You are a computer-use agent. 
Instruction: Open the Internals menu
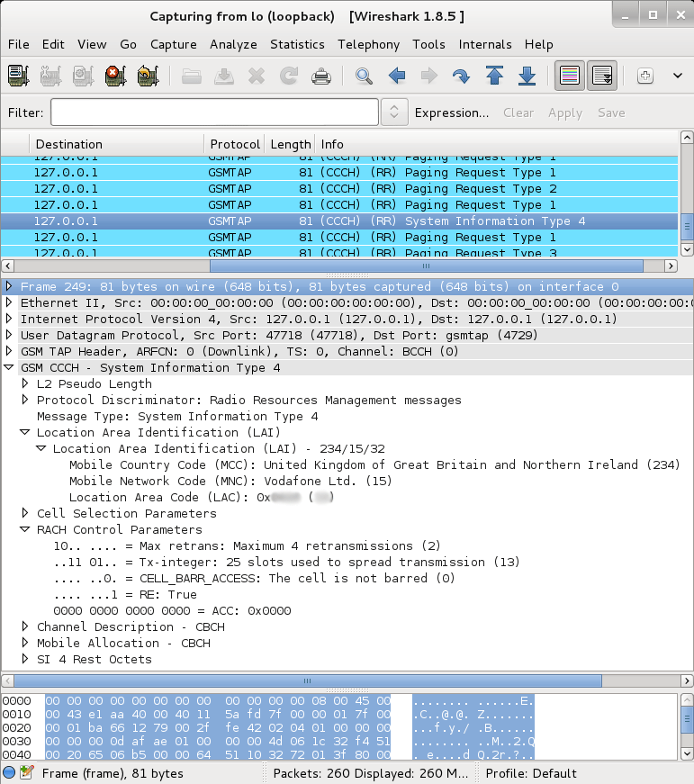485,44
